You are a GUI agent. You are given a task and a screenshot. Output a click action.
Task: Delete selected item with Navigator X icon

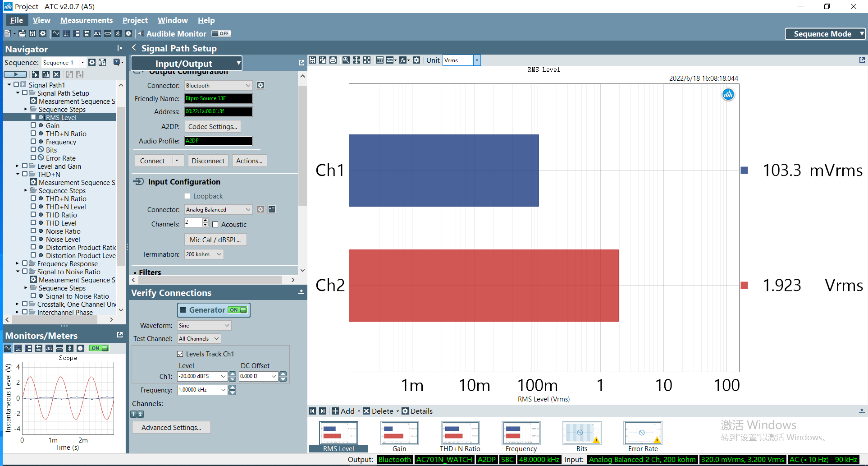[56, 74]
